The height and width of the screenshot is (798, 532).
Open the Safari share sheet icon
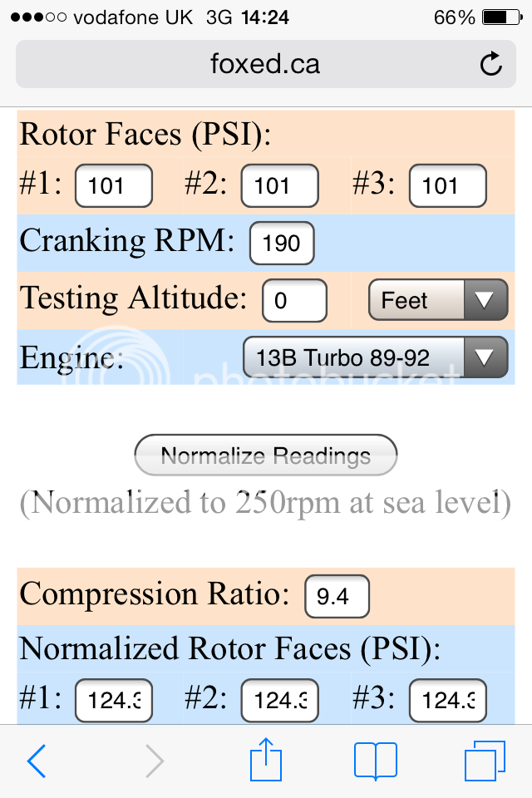(266, 761)
